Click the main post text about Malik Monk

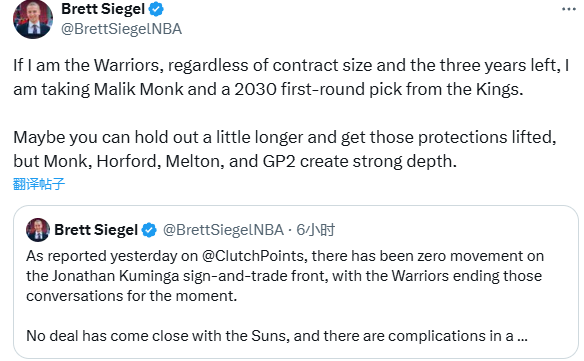click(x=291, y=77)
